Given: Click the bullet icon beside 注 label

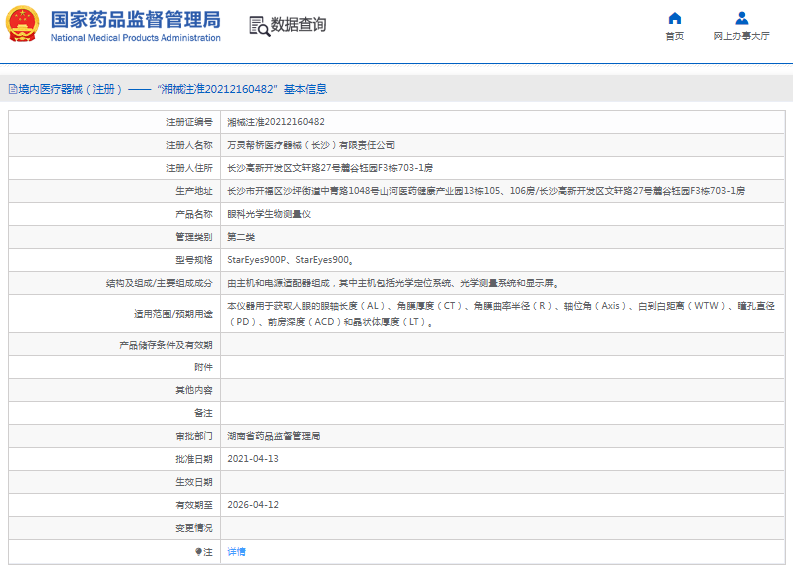Looking at the screenshot, I should point(198,551).
